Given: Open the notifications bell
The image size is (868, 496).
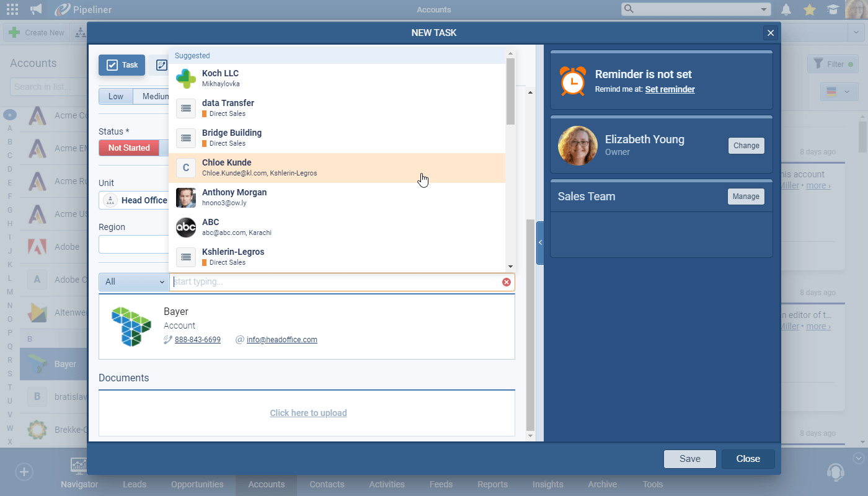Looking at the screenshot, I should coord(786,9).
